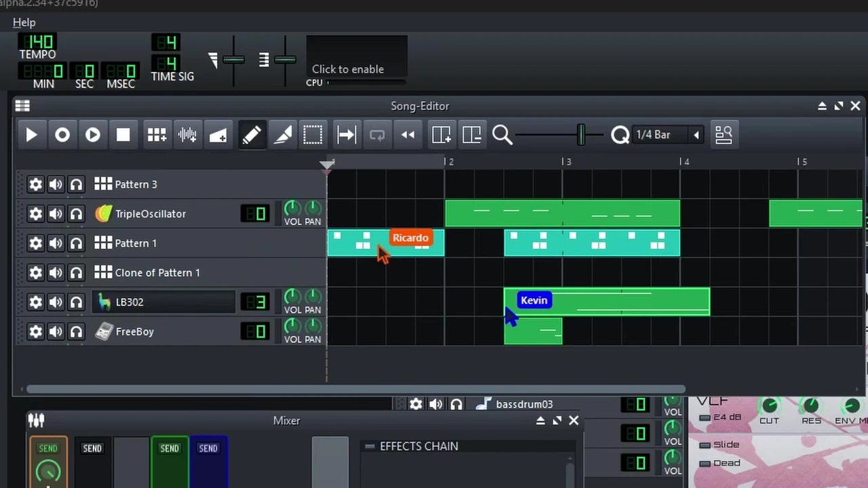Mute the TripleOscillator track
Viewport: 868px width, 488px height.
pos(56,213)
